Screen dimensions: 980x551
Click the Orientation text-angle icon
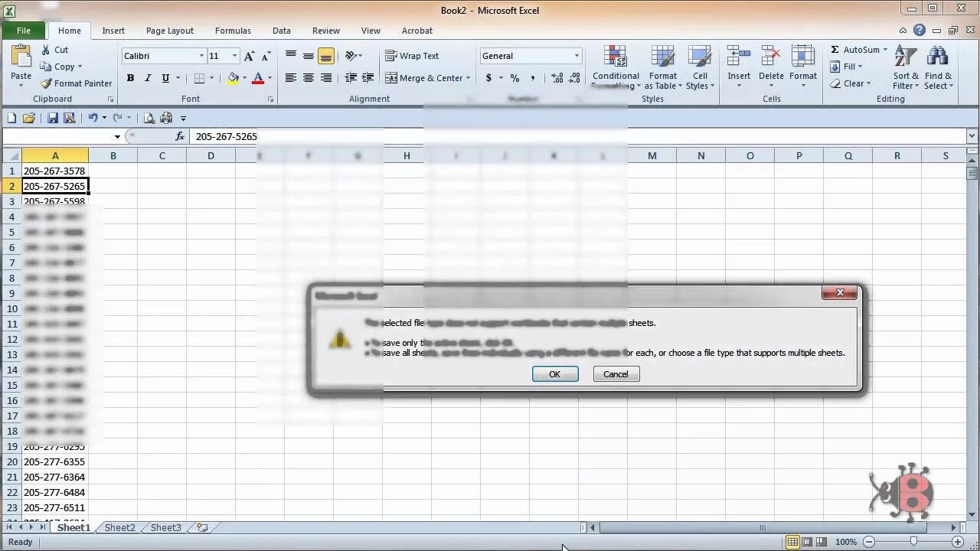click(351, 56)
